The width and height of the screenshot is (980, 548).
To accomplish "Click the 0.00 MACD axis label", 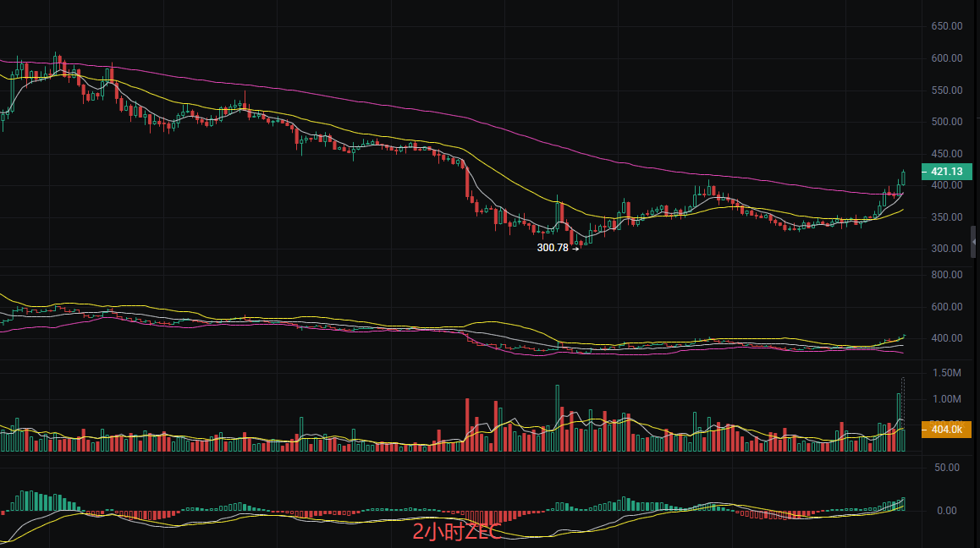I will coord(946,511).
